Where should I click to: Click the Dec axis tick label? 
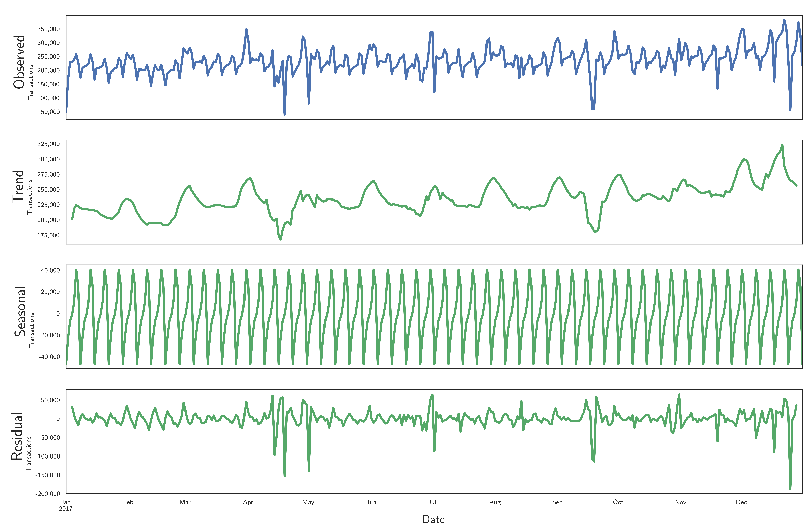coord(741,502)
